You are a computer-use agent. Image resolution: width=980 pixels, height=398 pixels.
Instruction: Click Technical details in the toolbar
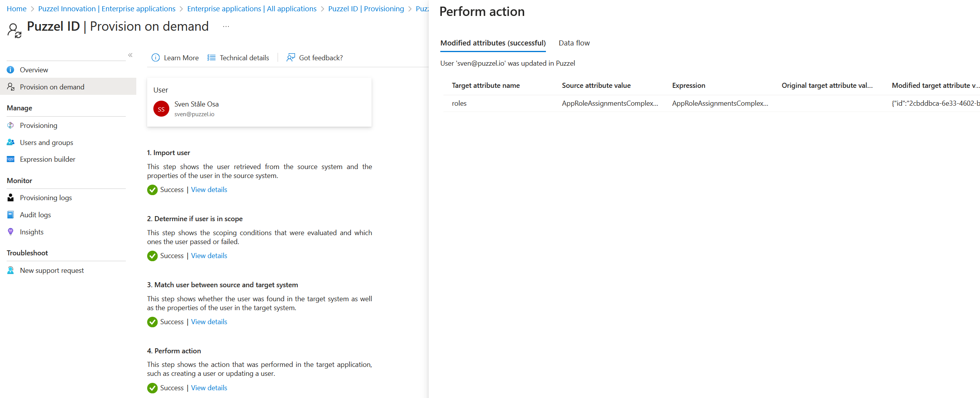pos(238,58)
